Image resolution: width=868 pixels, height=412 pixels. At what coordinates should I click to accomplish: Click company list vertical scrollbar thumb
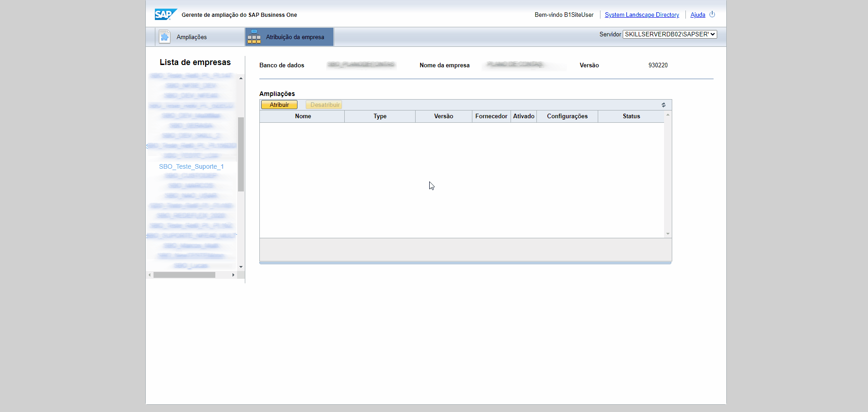coord(241,154)
